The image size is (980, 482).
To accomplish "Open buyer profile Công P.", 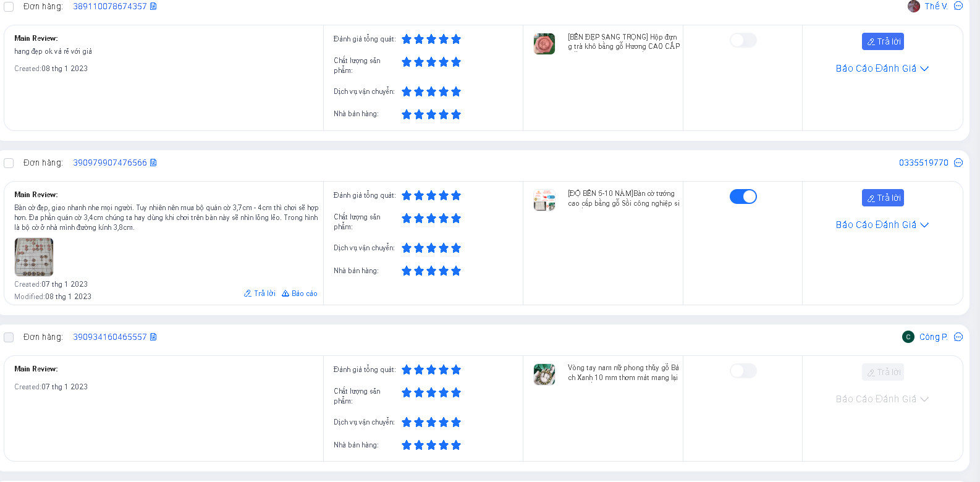I will pos(932,337).
